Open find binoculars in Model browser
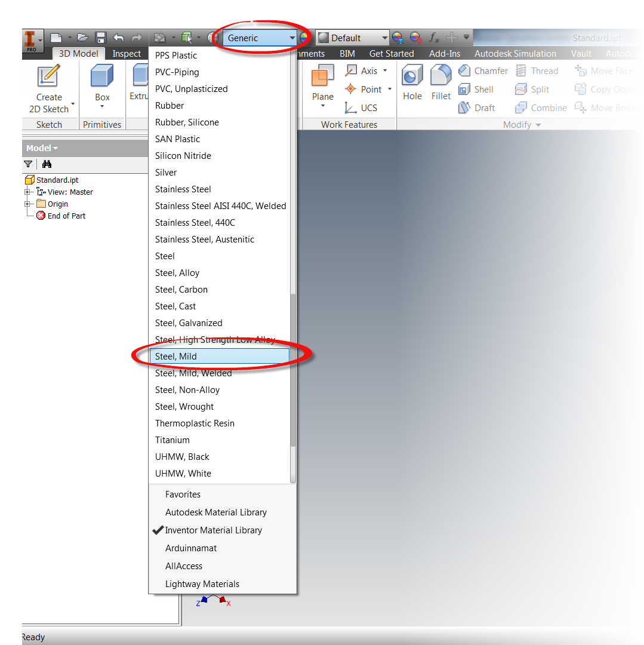The height and width of the screenshot is (645, 644). pos(47,164)
